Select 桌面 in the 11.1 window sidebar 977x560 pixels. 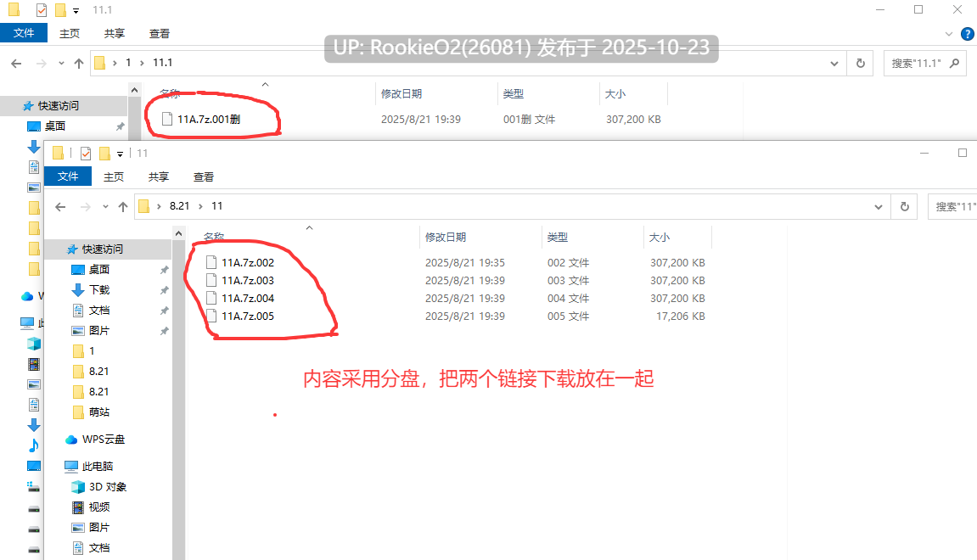pos(55,126)
